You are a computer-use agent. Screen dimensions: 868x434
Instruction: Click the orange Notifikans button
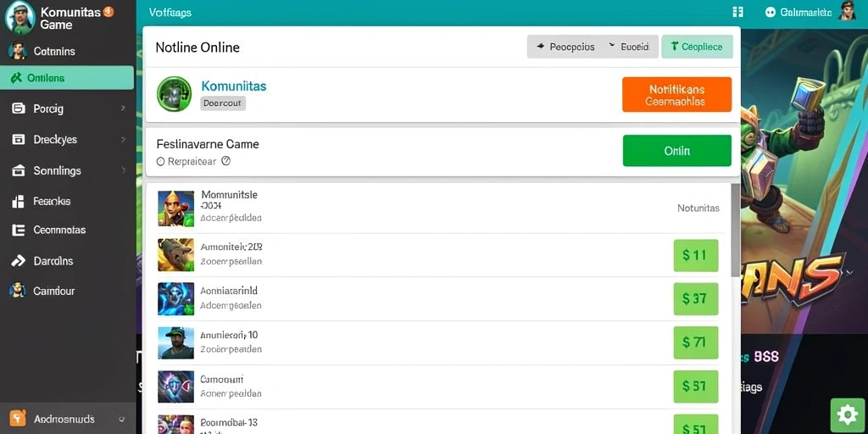(x=676, y=95)
